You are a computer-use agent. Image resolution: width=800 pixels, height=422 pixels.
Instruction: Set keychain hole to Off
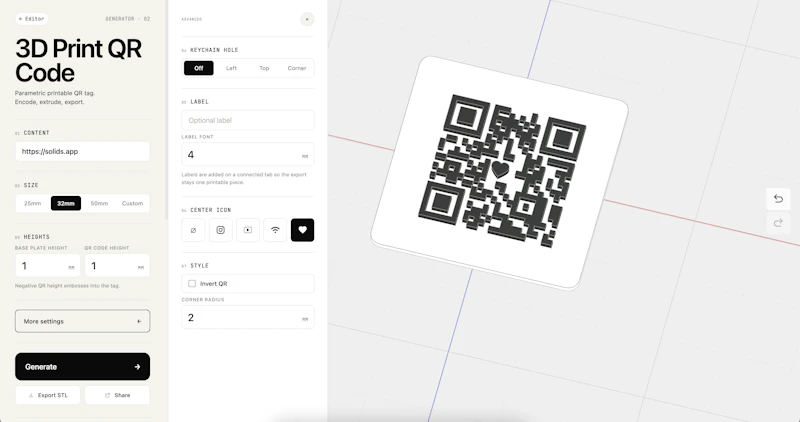coord(198,68)
